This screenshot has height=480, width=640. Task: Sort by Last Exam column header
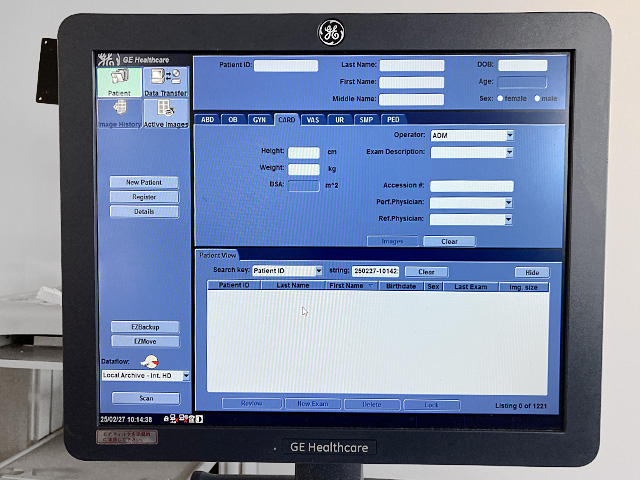pyautogui.click(x=471, y=287)
